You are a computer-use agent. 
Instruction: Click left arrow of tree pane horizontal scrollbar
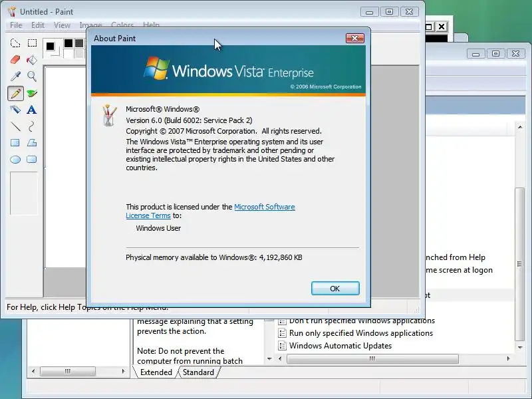pyautogui.click(x=33, y=371)
